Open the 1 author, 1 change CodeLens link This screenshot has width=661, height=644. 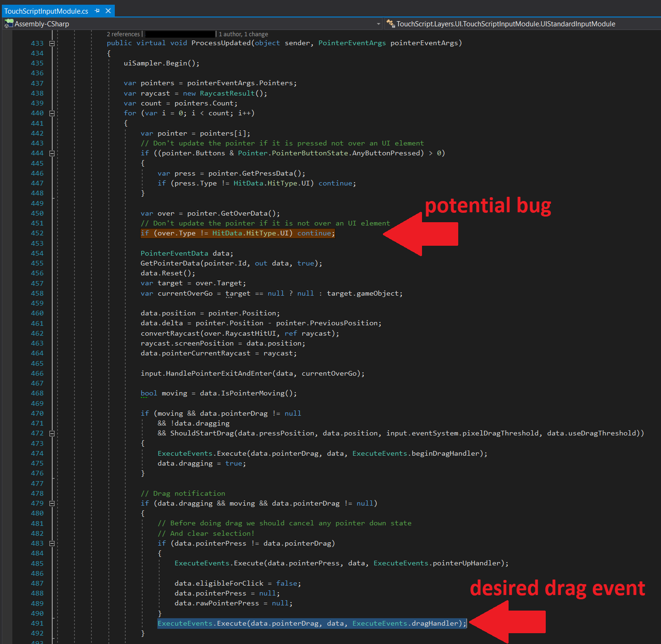243,34
